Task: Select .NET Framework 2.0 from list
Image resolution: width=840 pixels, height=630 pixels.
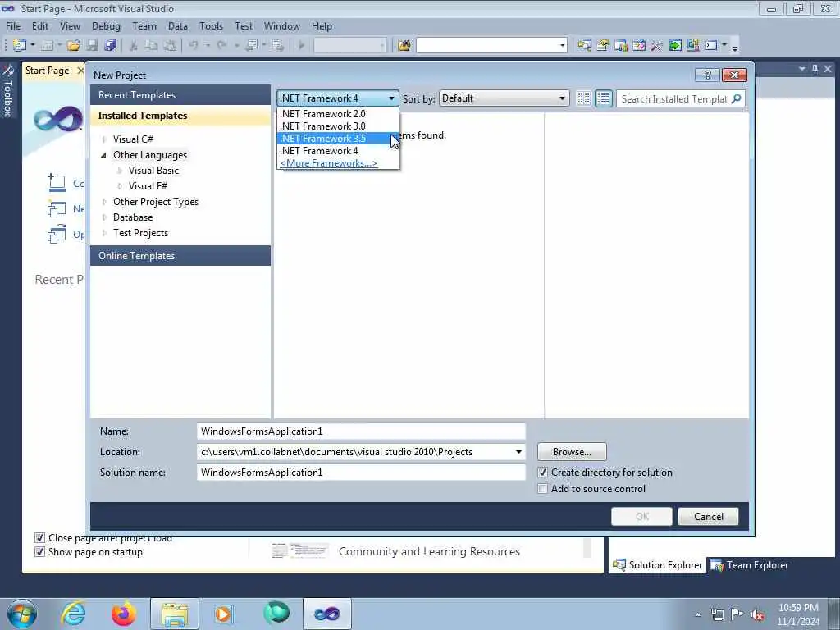Action: coord(337,113)
